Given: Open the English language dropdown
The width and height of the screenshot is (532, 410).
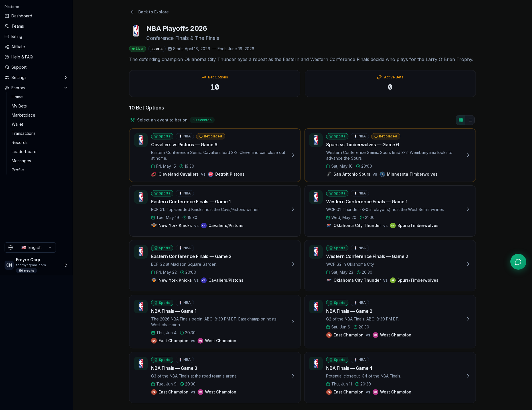Looking at the screenshot, I should (30, 247).
